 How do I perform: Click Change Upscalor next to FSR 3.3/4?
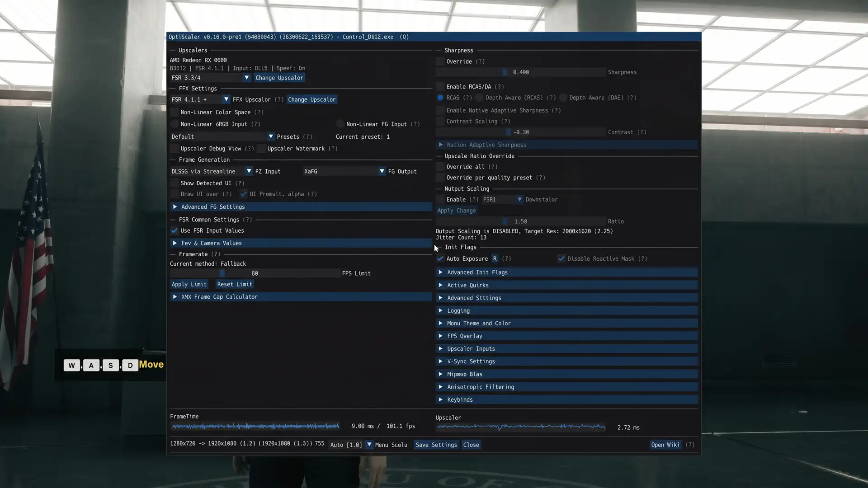(279, 78)
